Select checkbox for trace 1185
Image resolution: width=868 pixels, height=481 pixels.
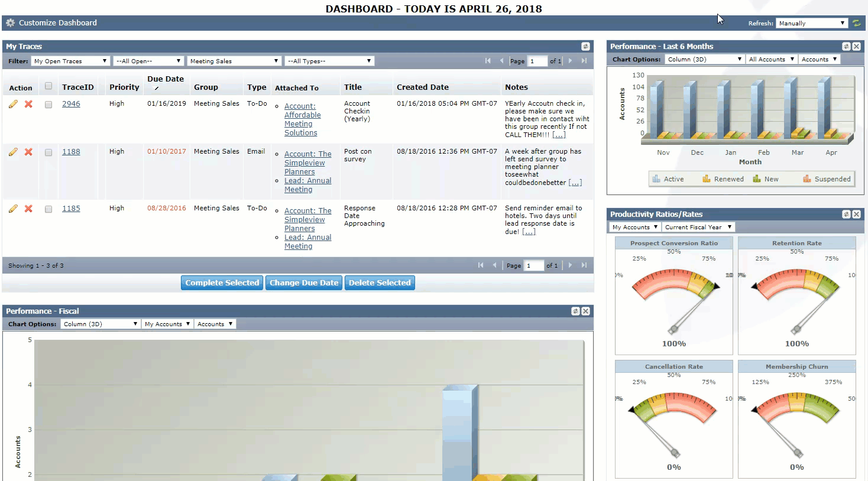[x=48, y=209]
